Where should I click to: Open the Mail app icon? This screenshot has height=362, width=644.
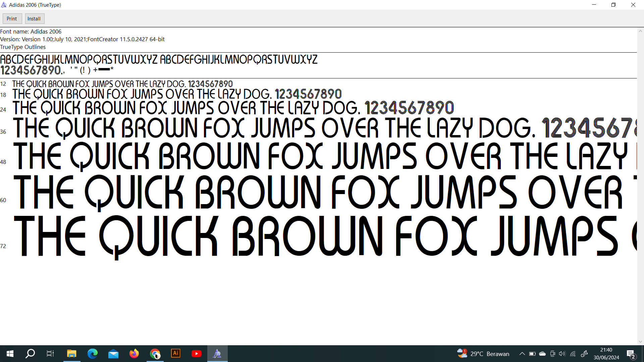tap(113, 354)
